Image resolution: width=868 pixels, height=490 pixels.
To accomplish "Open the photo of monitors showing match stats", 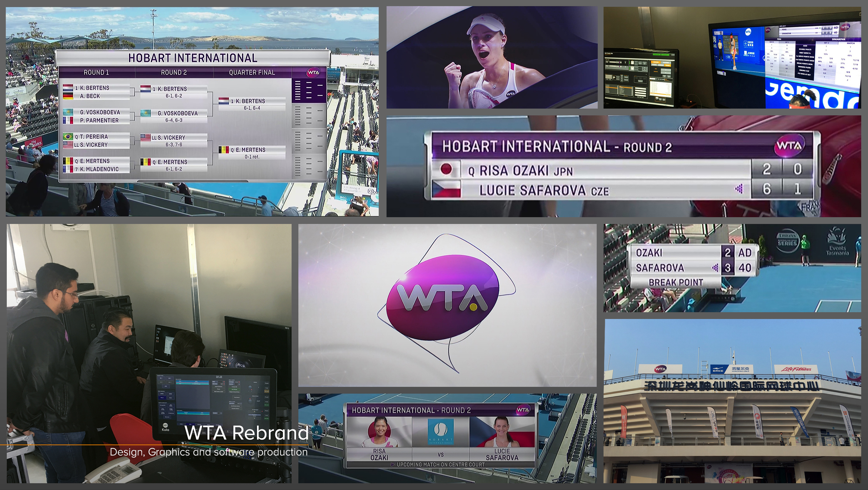I will click(732, 58).
